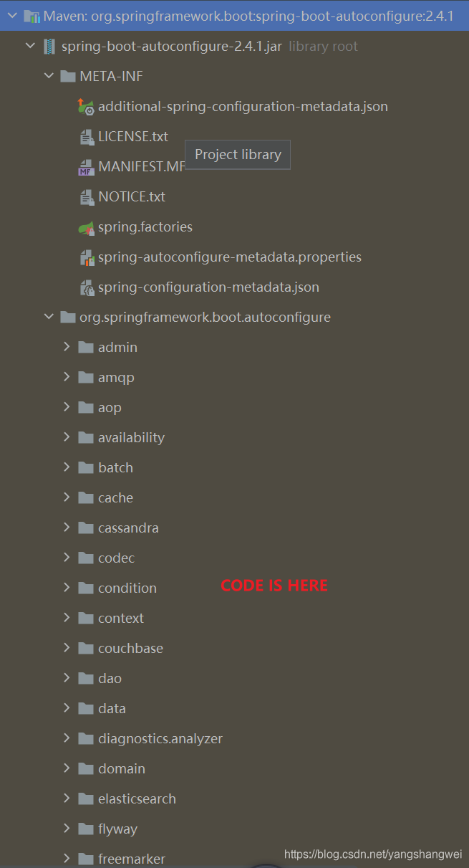
Task: Collapse the META-INF folder arrow
Action: click(x=49, y=77)
